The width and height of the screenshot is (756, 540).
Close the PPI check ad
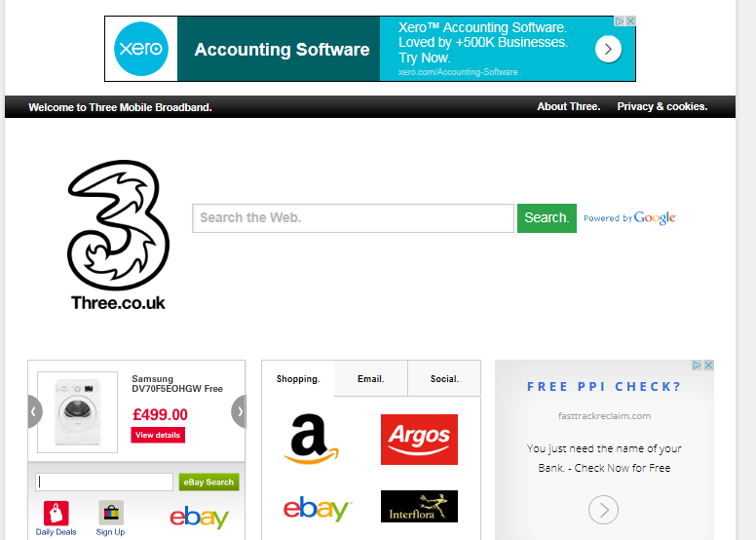coord(708,366)
